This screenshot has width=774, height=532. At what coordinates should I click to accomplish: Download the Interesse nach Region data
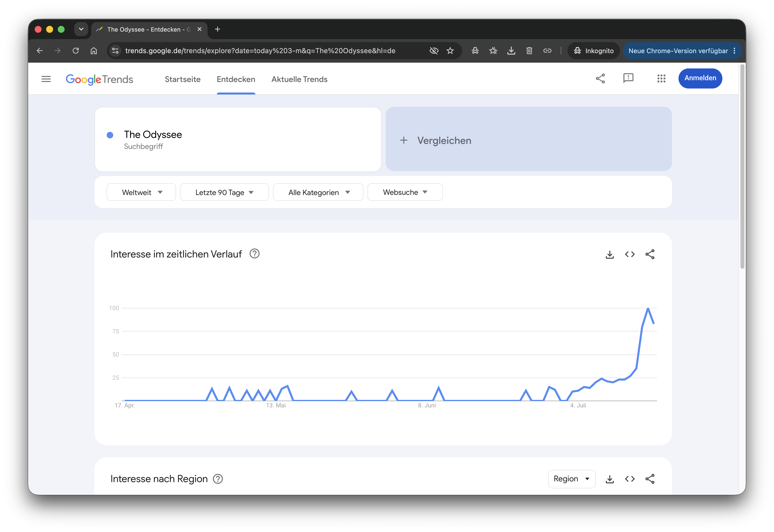(610, 479)
